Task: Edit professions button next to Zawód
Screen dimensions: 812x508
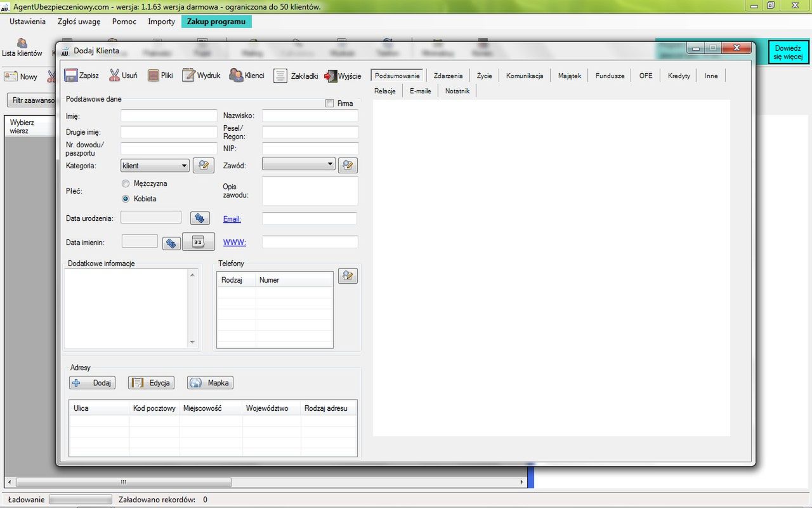Action: [x=348, y=165]
